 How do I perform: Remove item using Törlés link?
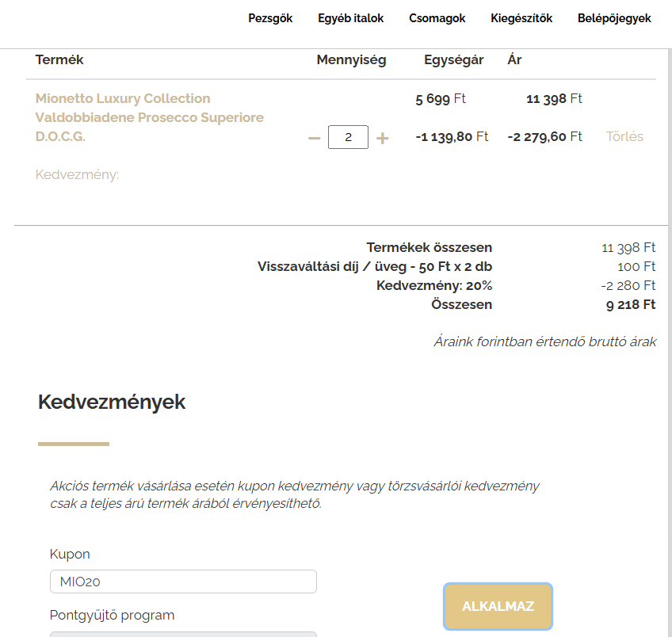coord(624,136)
